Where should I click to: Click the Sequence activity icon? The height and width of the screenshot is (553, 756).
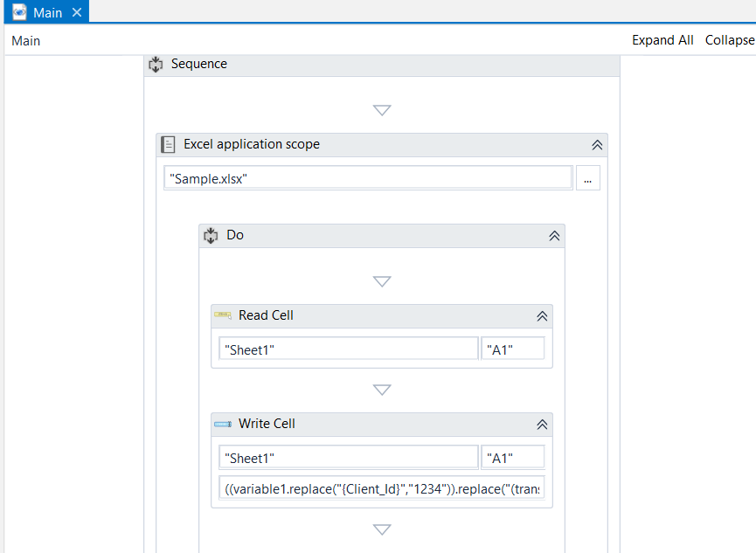156,65
